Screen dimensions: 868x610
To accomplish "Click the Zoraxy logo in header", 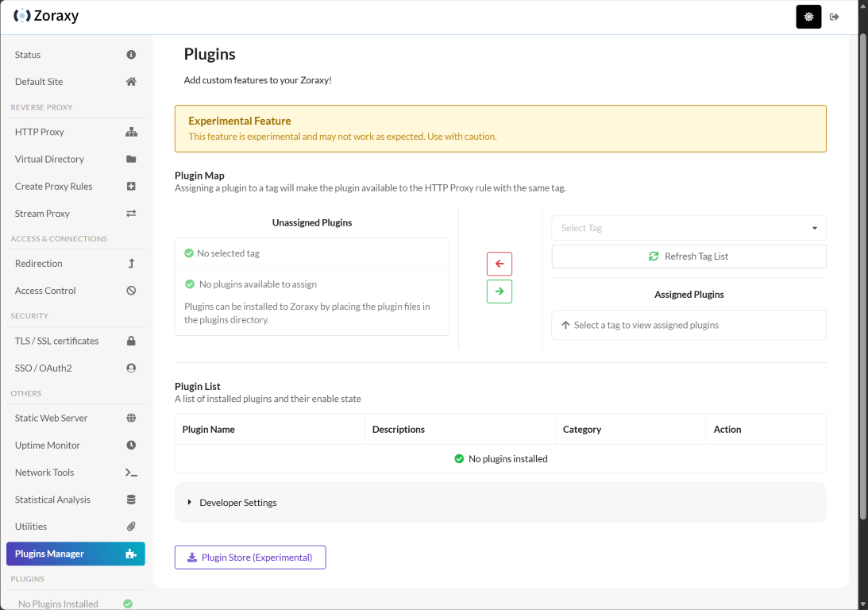I will coord(46,16).
